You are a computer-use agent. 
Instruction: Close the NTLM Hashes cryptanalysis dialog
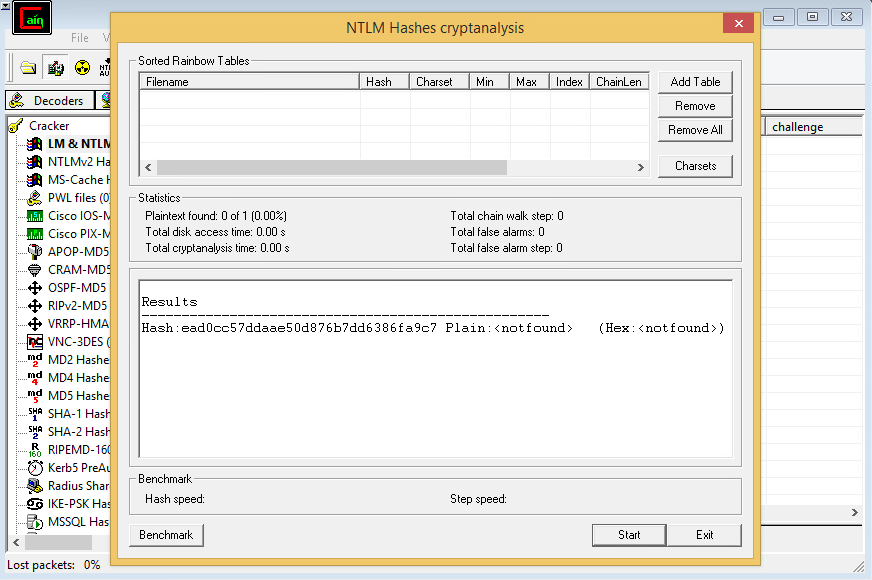[739, 23]
